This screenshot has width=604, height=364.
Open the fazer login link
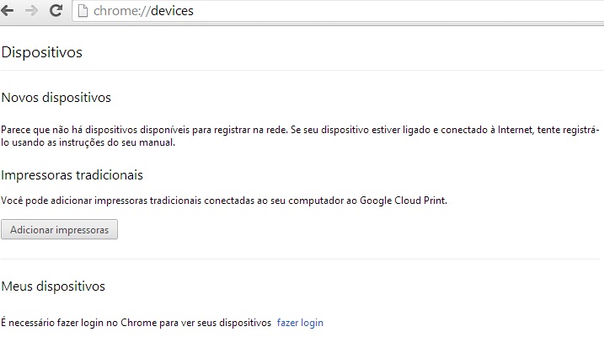300,323
